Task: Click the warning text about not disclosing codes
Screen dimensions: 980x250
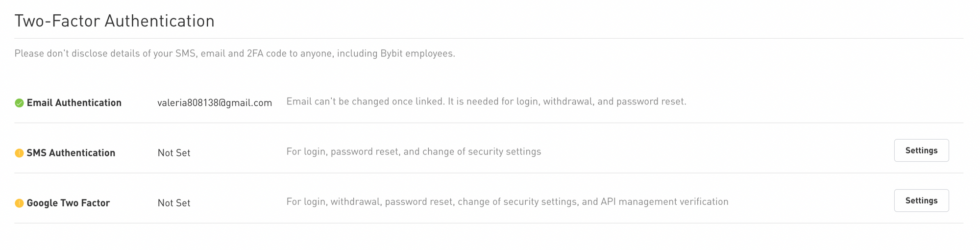Action: pyautogui.click(x=235, y=53)
